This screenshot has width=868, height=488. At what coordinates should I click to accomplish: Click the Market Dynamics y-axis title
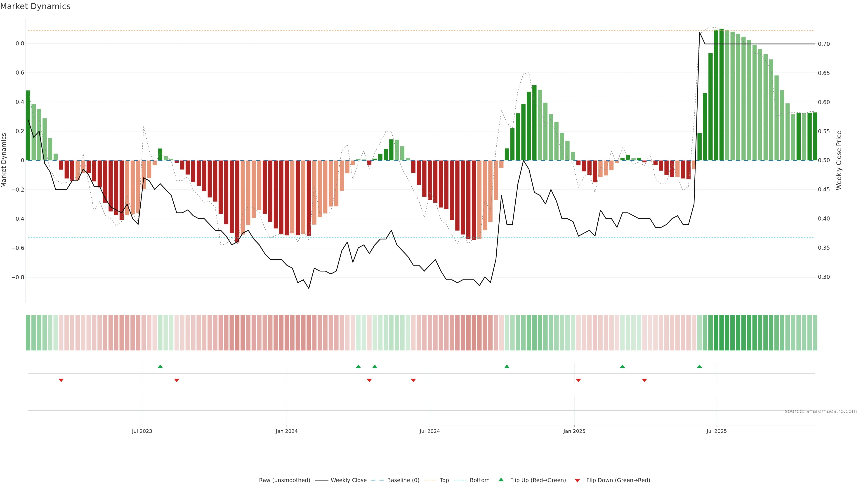4,160
